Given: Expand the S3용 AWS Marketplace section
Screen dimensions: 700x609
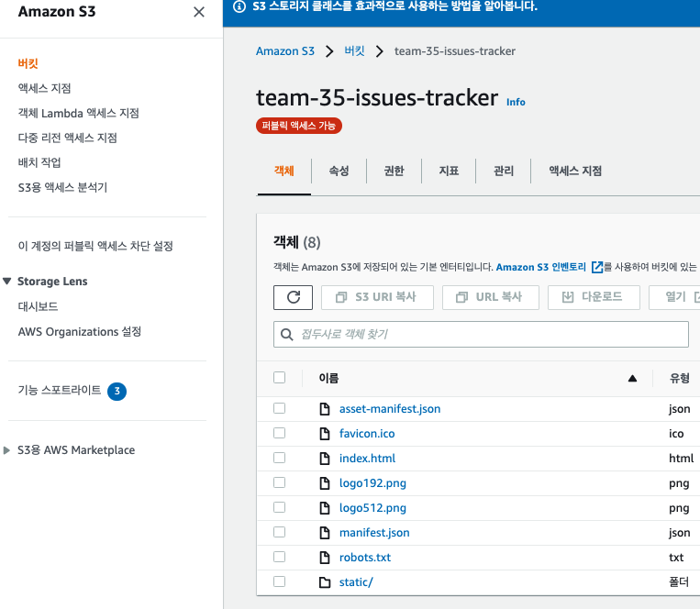Looking at the screenshot, I should tap(6, 450).
